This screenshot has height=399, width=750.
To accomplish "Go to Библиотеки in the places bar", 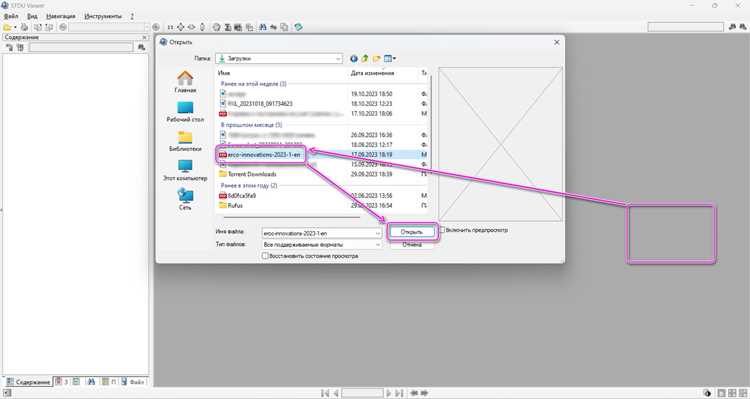I will [185, 141].
